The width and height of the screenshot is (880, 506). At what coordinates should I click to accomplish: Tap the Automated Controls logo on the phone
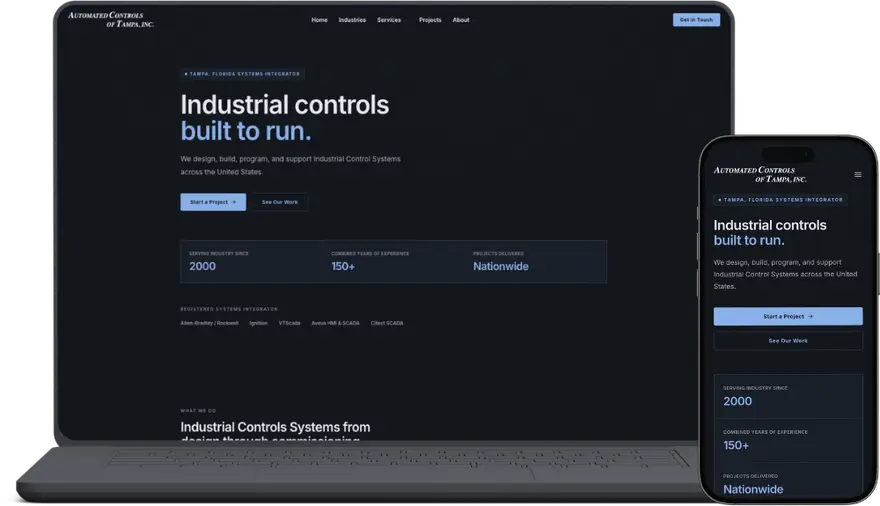click(760, 174)
